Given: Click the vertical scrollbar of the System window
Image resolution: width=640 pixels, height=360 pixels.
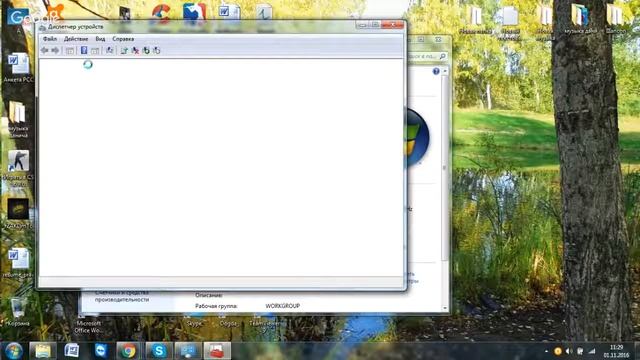Looking at the screenshot, I should [x=445, y=167].
